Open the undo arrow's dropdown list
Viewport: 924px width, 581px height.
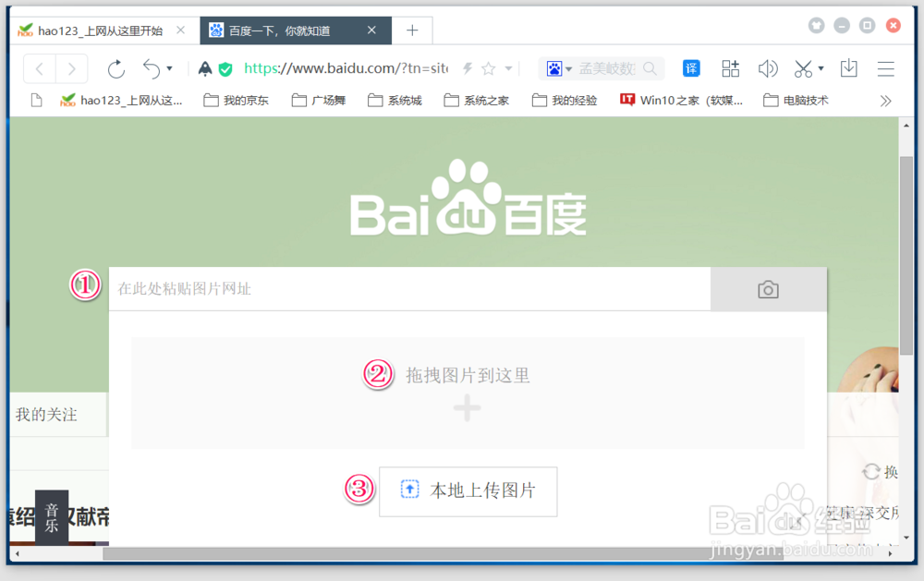click(x=170, y=69)
